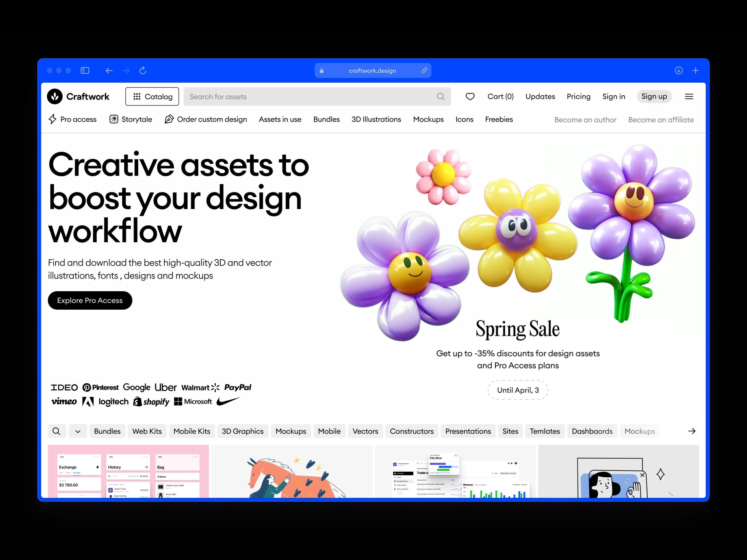This screenshot has width=747, height=560.
Task: Select Sites filter chip
Action: point(510,431)
